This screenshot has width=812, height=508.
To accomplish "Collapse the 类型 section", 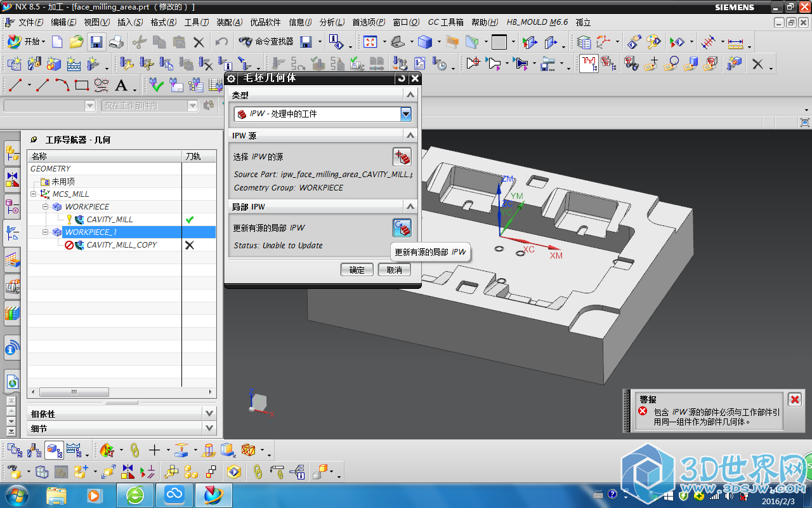I will click(410, 95).
